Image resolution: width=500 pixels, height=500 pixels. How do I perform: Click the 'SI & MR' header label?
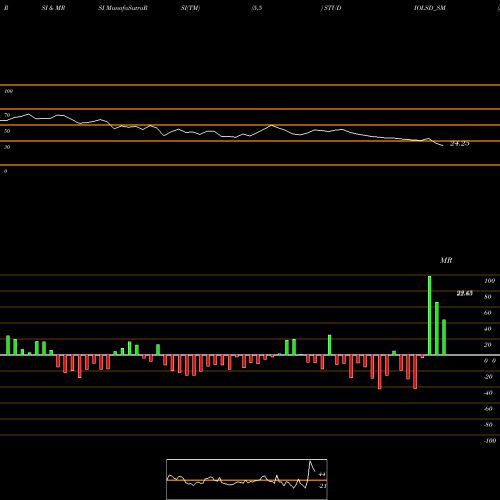pyautogui.click(x=53, y=8)
